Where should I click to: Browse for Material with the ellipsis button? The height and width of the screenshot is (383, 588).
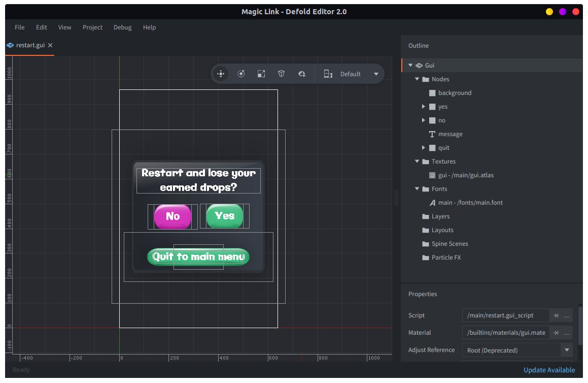(567, 333)
